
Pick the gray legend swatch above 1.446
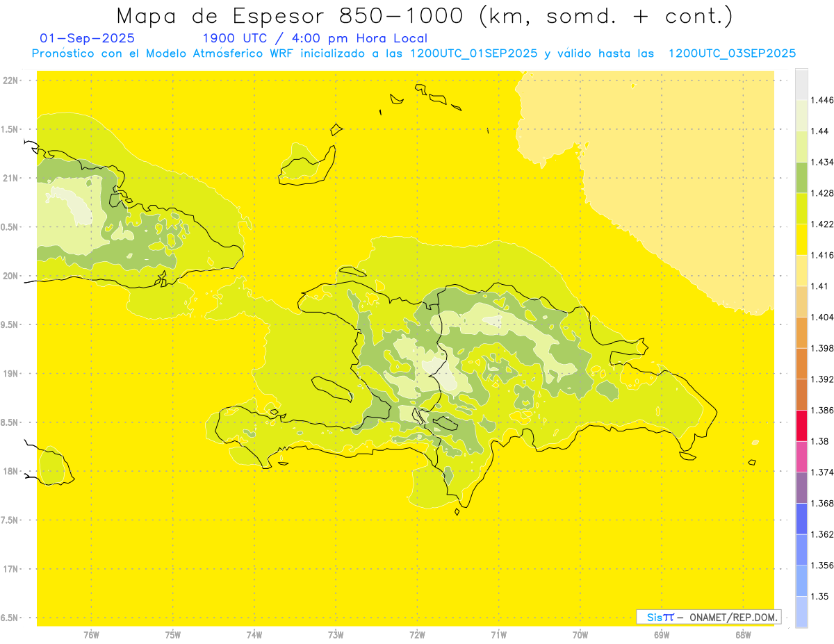pyautogui.click(x=801, y=85)
